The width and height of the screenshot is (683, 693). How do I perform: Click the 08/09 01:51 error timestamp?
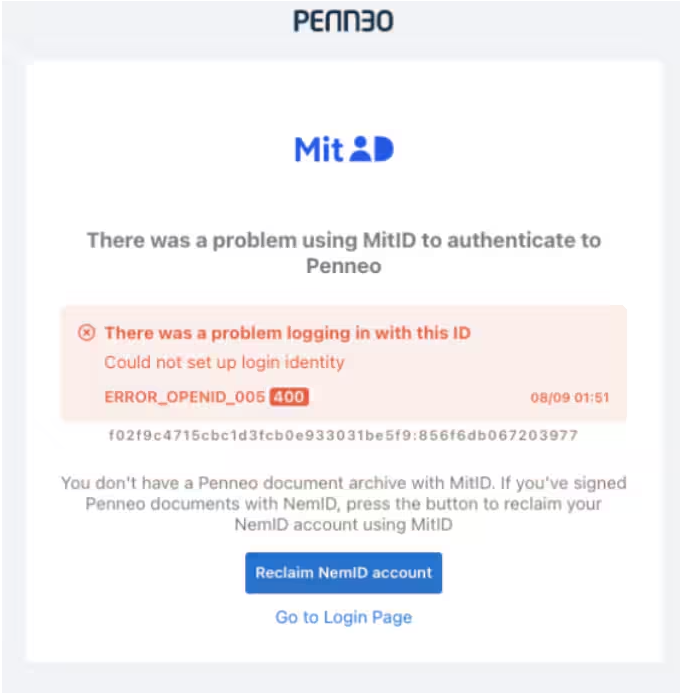pos(569,397)
